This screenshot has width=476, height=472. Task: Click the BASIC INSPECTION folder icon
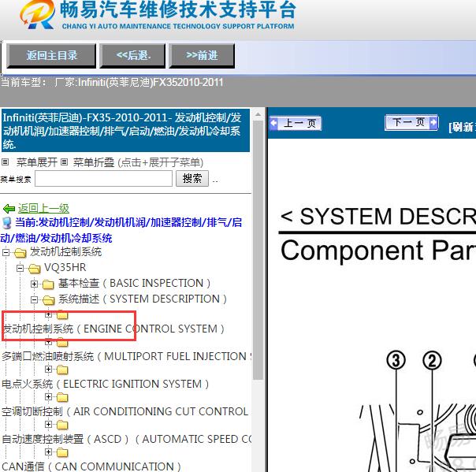coord(48,284)
